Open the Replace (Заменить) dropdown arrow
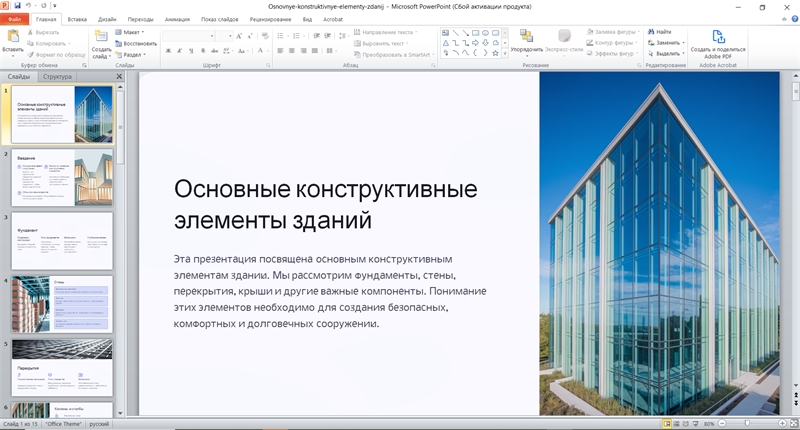 click(x=683, y=43)
